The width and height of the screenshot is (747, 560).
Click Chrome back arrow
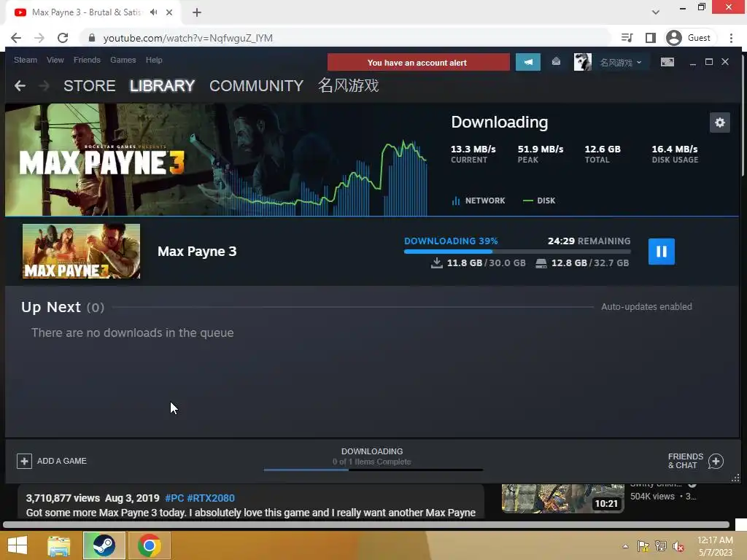tap(16, 38)
